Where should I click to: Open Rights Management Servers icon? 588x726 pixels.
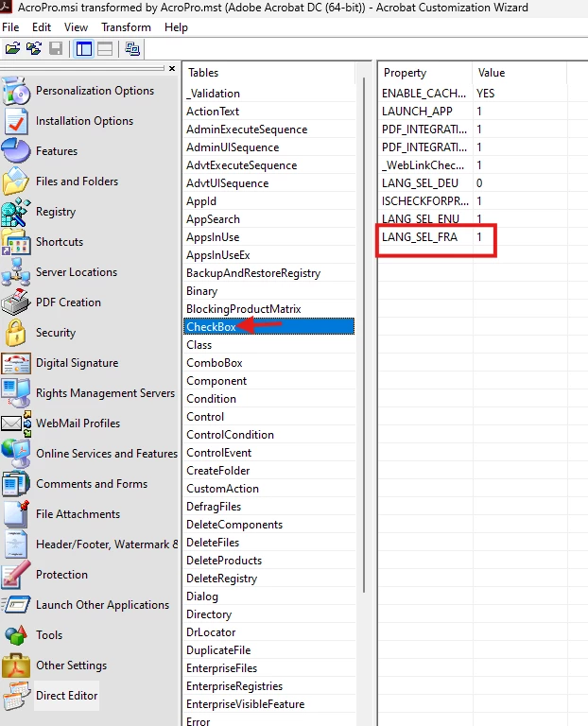click(16, 392)
